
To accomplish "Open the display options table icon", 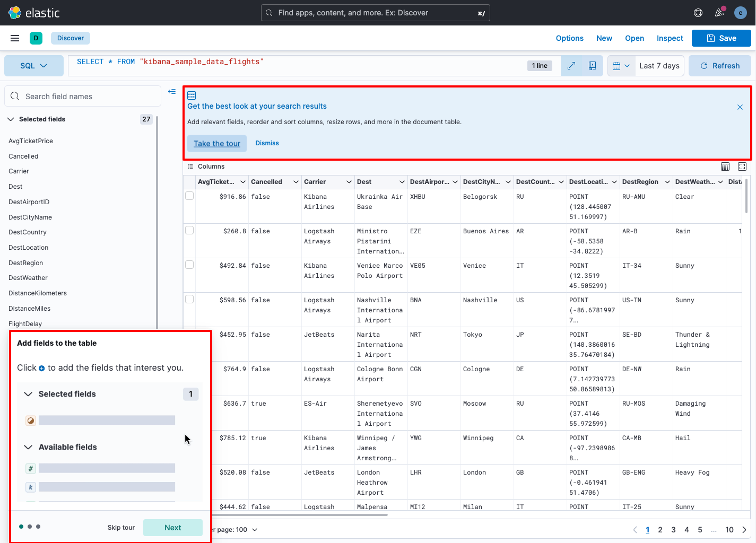I will (x=725, y=167).
